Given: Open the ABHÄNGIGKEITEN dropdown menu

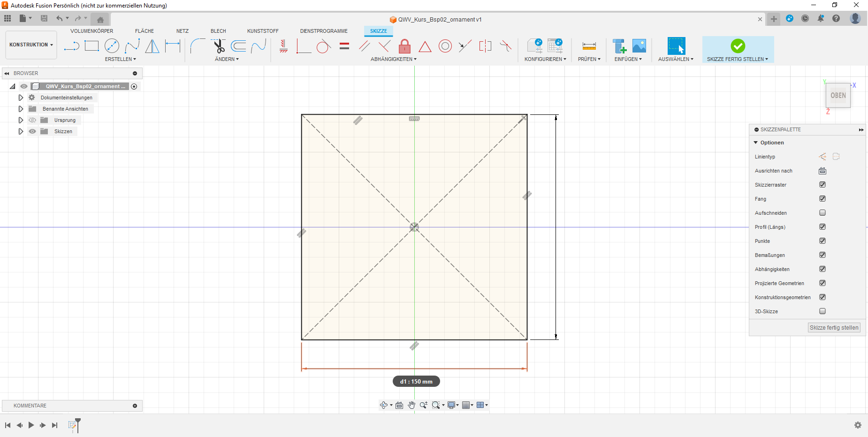Looking at the screenshot, I should point(393,59).
